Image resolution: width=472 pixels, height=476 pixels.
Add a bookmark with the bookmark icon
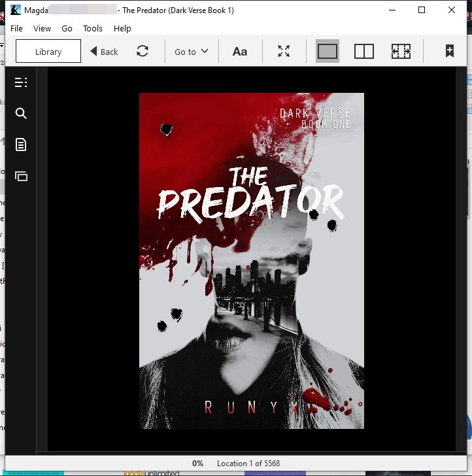450,51
